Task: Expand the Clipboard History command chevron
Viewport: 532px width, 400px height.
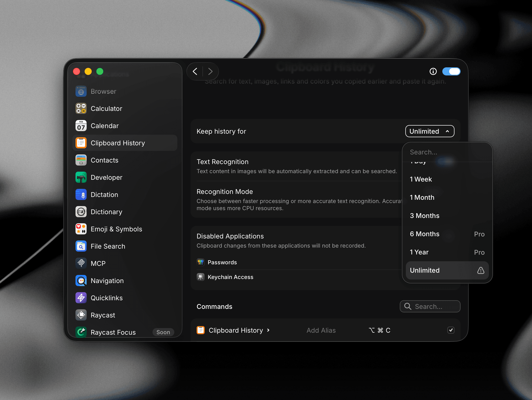Action: tap(268, 330)
